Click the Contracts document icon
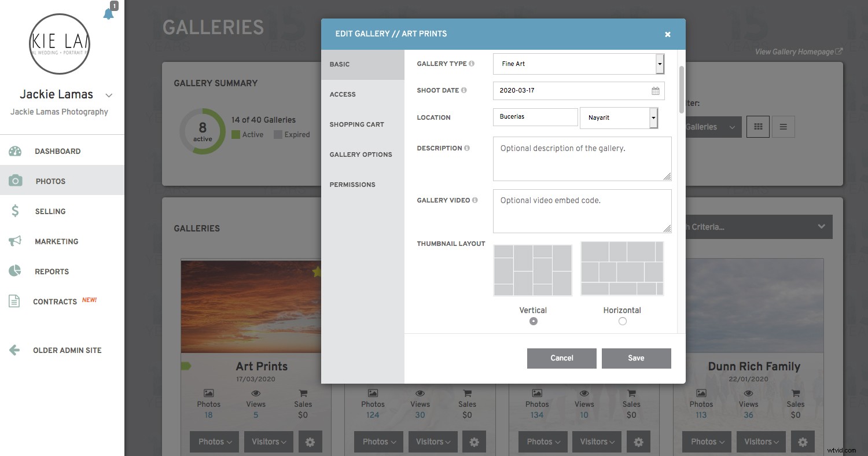This screenshot has width=868, height=456. [x=16, y=301]
